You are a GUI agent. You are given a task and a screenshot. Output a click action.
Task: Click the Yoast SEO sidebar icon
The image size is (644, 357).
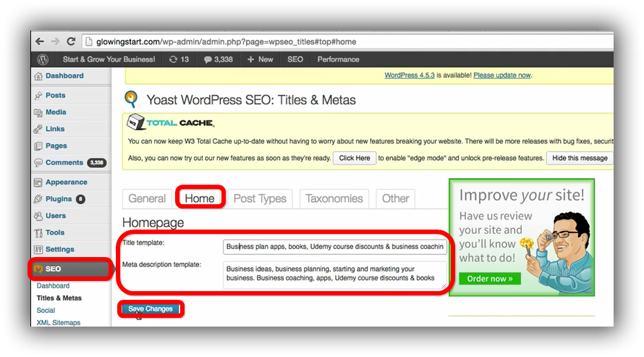coord(38,269)
